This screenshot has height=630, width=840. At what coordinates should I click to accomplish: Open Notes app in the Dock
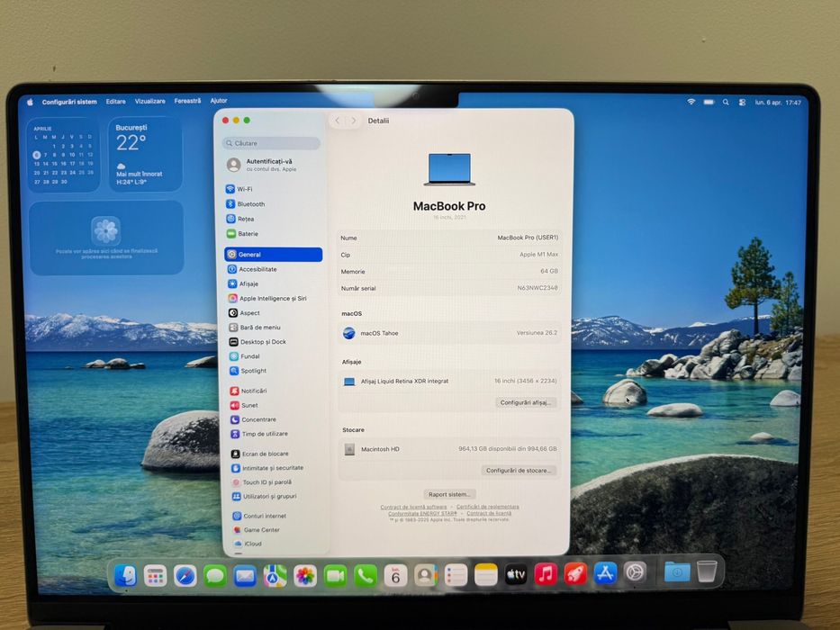click(486, 575)
